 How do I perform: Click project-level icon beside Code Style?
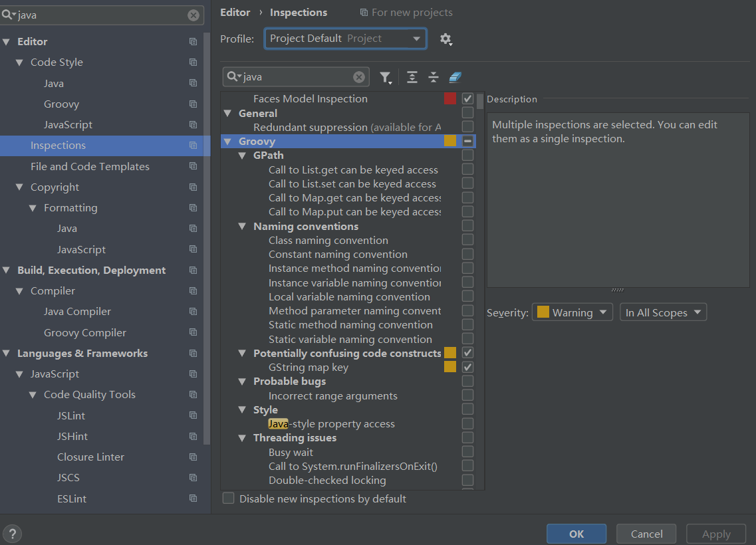coord(193,62)
